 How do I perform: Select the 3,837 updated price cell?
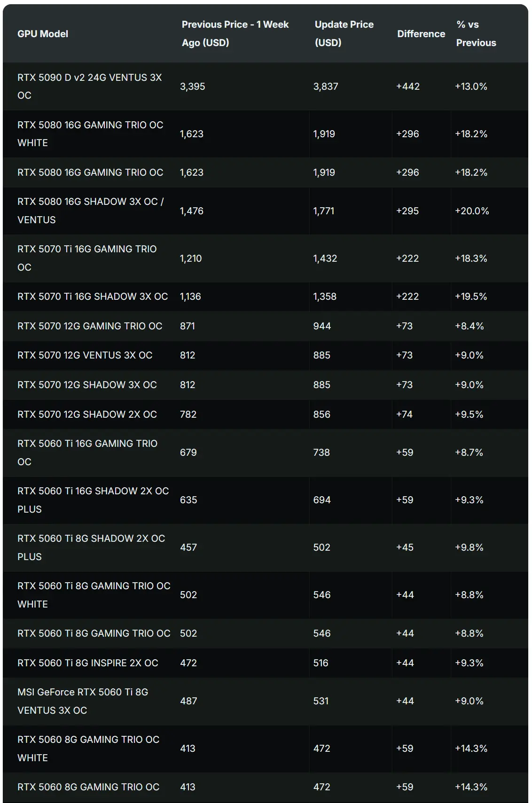coord(326,86)
